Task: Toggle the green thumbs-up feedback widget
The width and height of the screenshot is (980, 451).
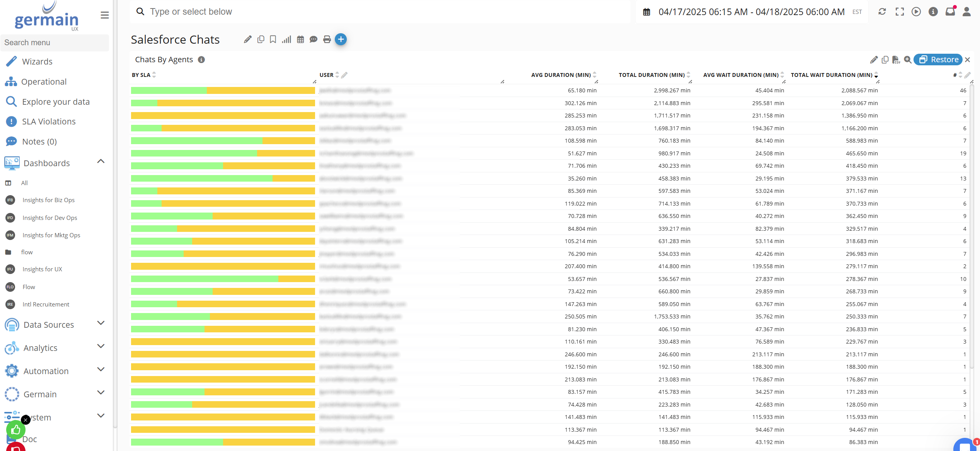Action: click(x=15, y=429)
